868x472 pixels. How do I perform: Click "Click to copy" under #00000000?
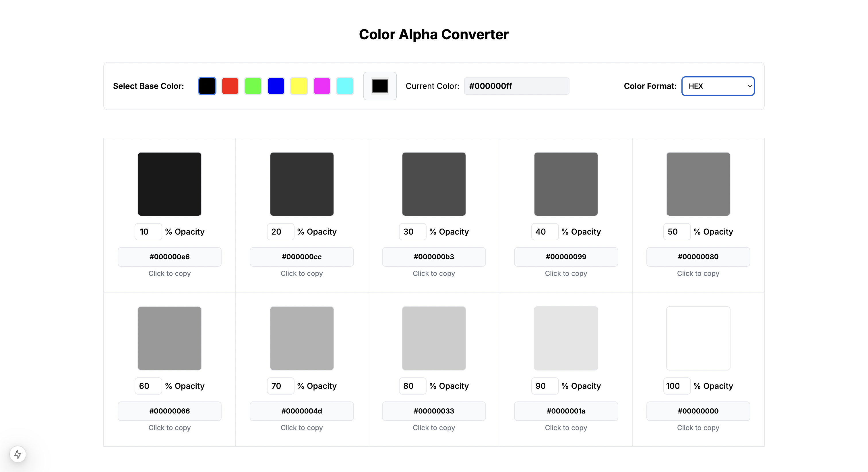[x=698, y=428]
